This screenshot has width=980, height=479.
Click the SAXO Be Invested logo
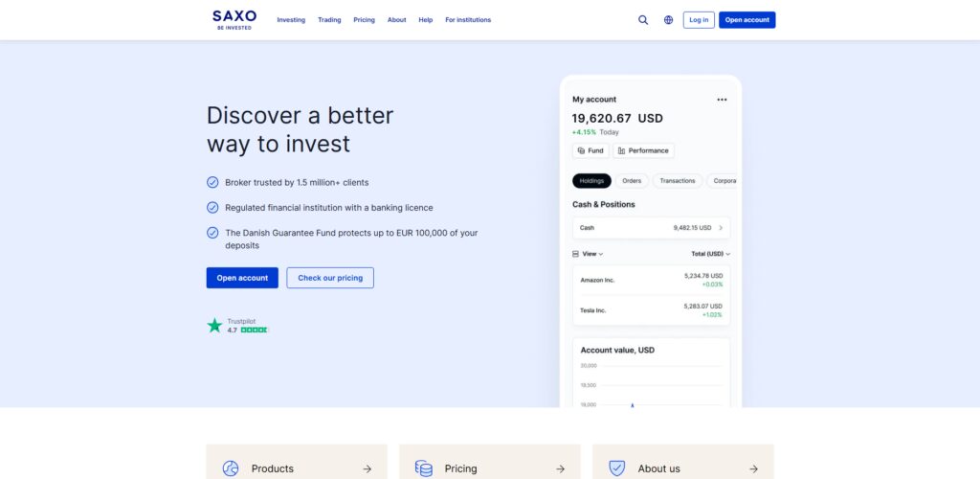pyautogui.click(x=234, y=20)
